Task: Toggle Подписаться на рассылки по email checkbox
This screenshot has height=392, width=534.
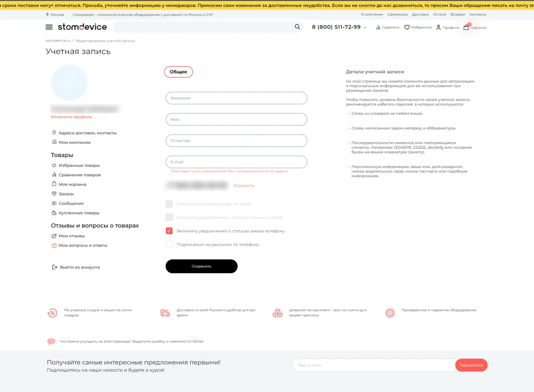Action: click(x=169, y=204)
